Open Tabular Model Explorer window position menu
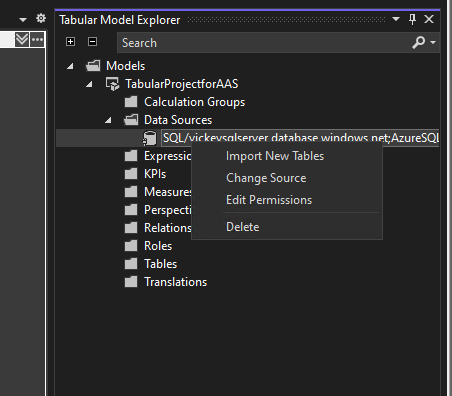Viewport: 452px width, 396px height. pyautogui.click(x=396, y=19)
